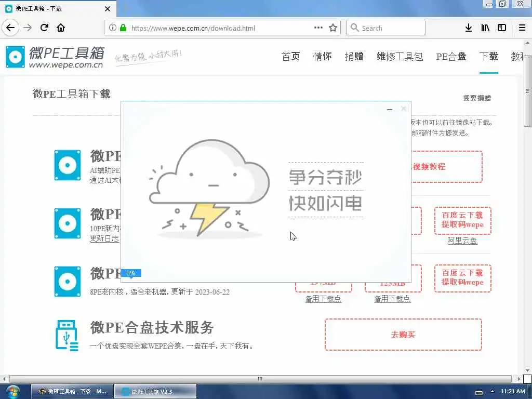This screenshot has width=532, height=399.
Task: Click 快如闪电 slogan text in installer
Action: 325,203
